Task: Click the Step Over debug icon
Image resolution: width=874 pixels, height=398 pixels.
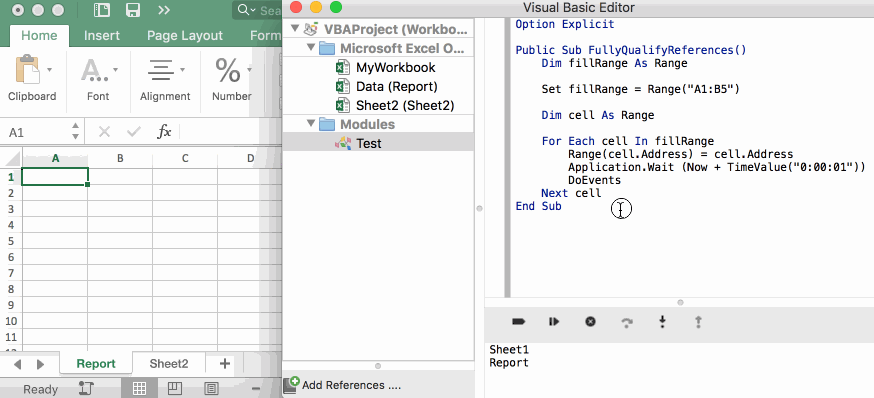Action: [x=627, y=322]
